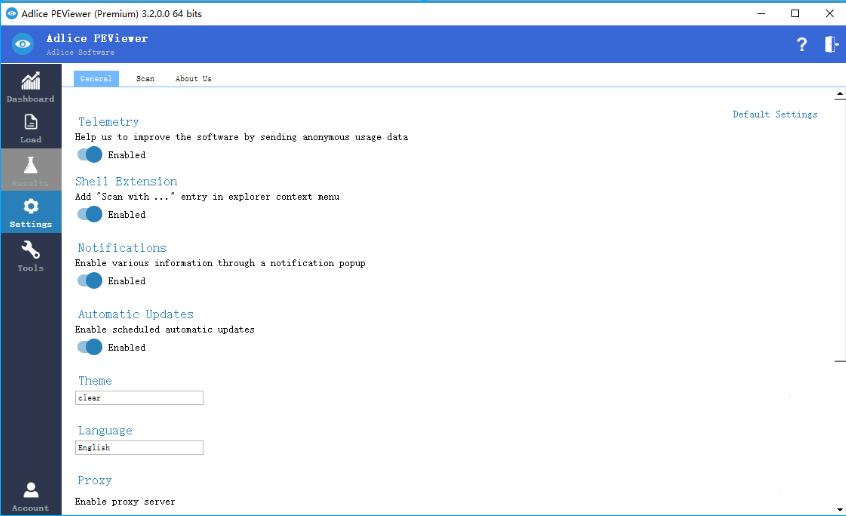846x516 pixels.
Task: Click the PEViewer icon in title bar
Action: pyautogui.click(x=11, y=13)
